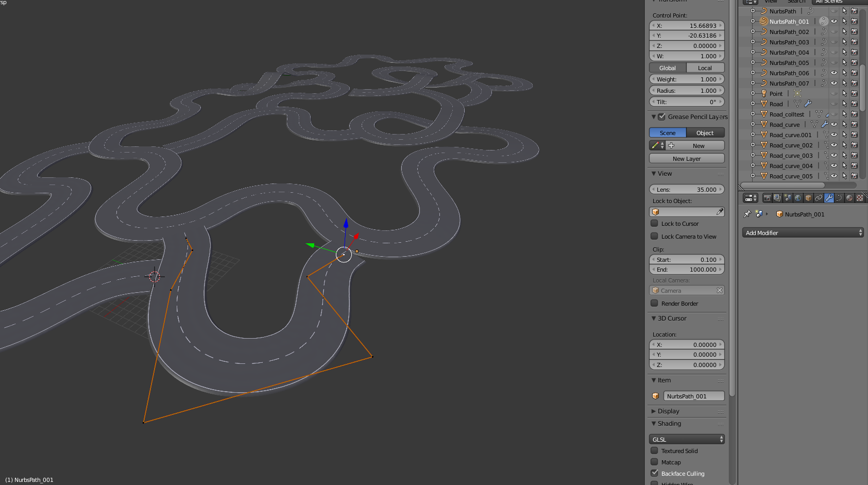Open the Modifiers properties wrench icon

pos(829,198)
